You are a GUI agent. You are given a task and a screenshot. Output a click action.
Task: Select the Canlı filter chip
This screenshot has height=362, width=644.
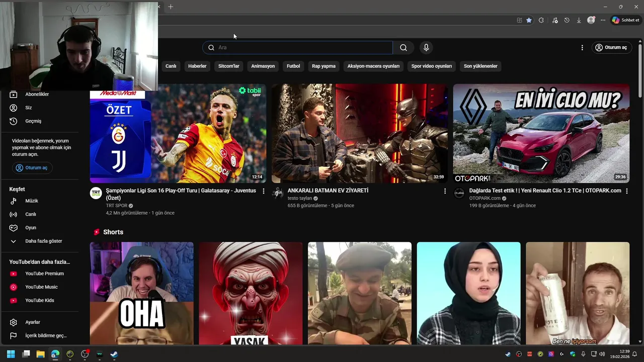[x=171, y=66]
